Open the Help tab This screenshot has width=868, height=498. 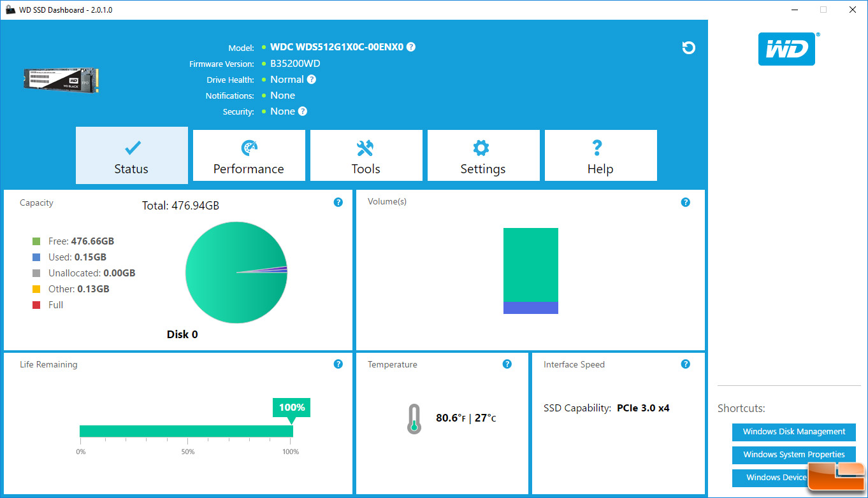601,155
